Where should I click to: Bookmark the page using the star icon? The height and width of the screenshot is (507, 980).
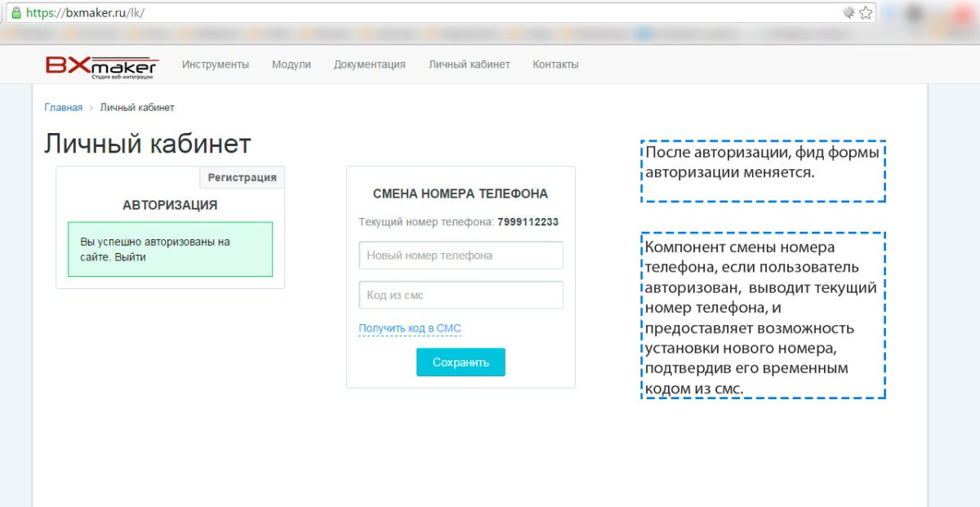[867, 12]
